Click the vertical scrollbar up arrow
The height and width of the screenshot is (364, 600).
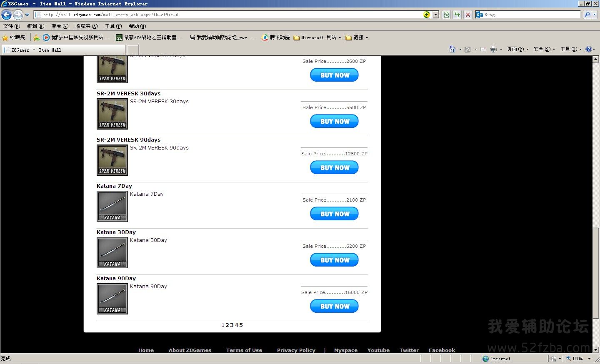[x=596, y=59]
